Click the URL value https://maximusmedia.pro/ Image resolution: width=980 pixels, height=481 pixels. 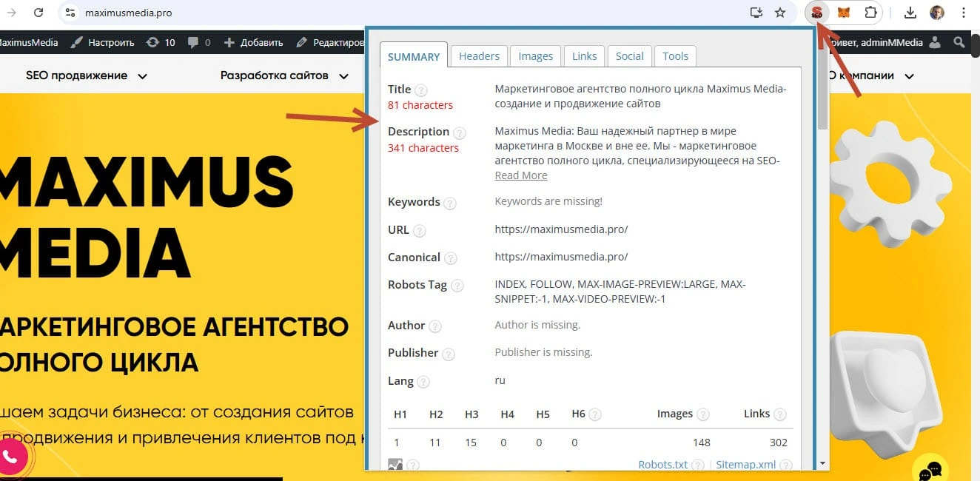point(561,229)
